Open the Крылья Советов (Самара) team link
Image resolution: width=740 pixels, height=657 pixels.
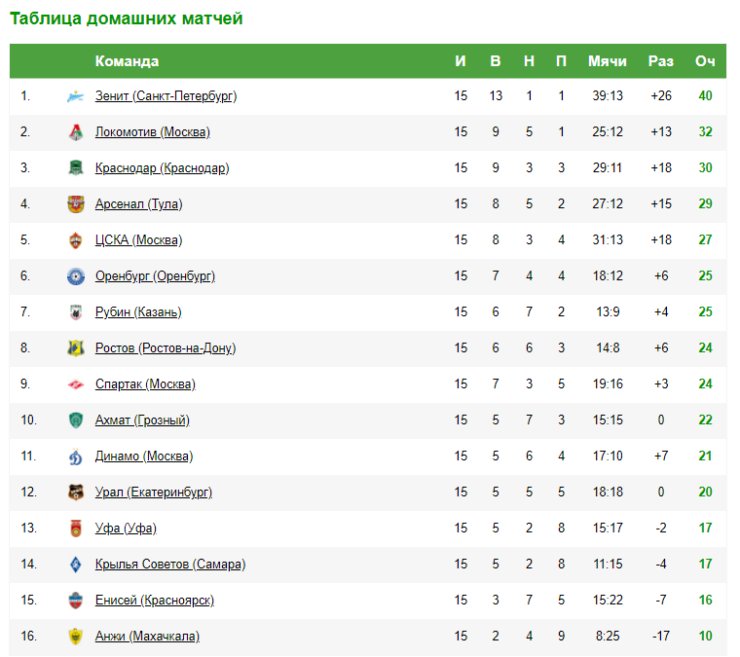coord(170,564)
